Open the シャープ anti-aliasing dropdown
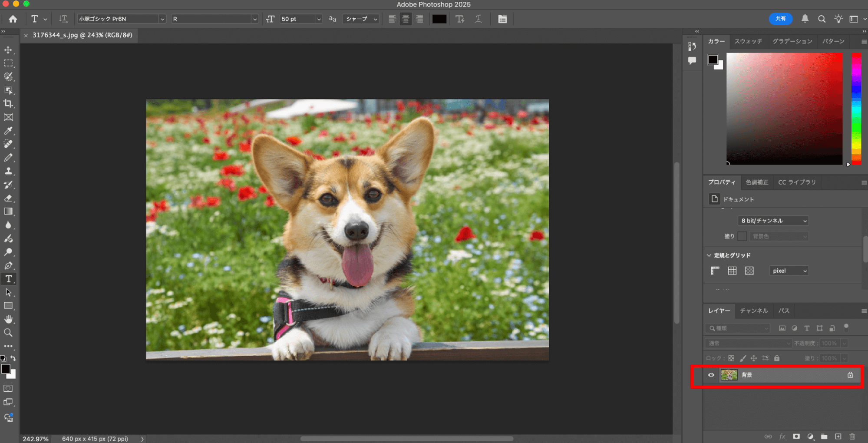Image resolution: width=868 pixels, height=443 pixels. pos(361,19)
